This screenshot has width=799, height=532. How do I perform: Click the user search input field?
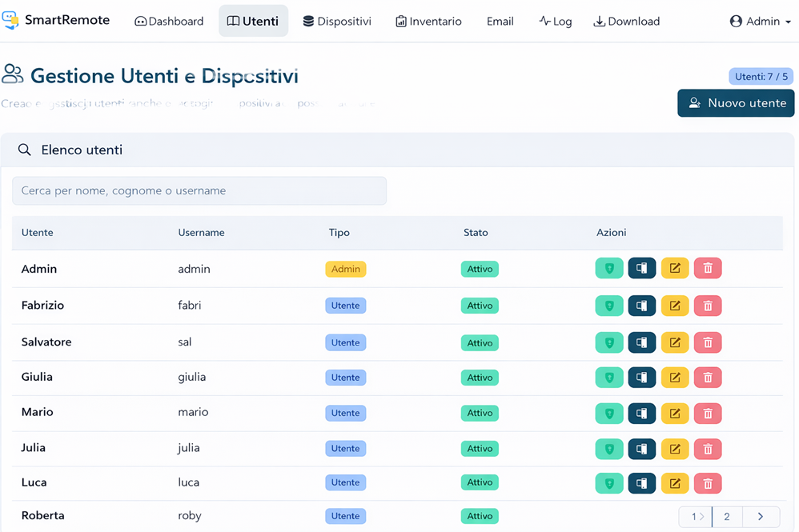[x=199, y=191]
